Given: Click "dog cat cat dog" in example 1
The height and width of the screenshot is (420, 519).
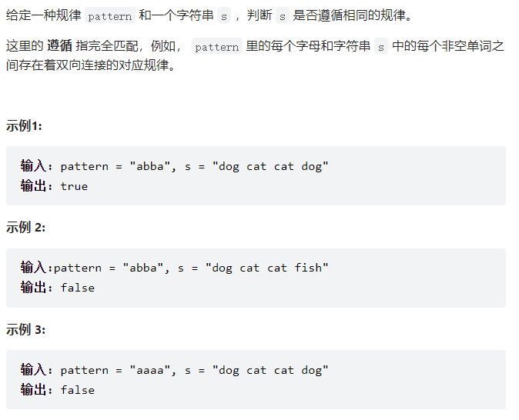Looking at the screenshot, I should click(x=270, y=166).
